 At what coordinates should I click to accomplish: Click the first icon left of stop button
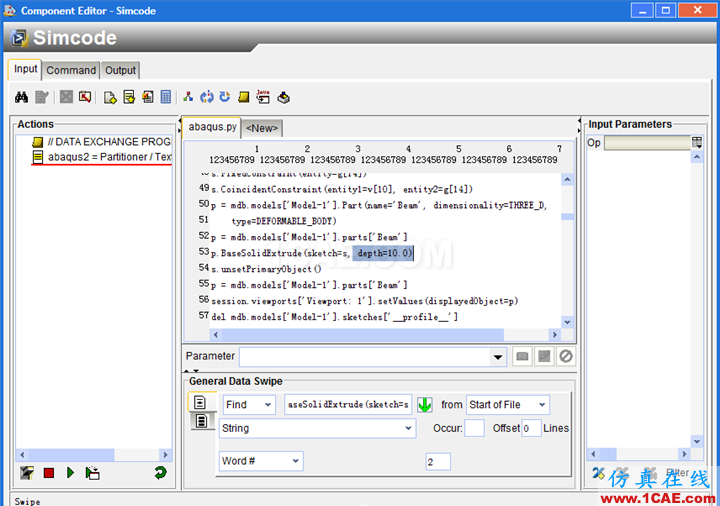27,472
